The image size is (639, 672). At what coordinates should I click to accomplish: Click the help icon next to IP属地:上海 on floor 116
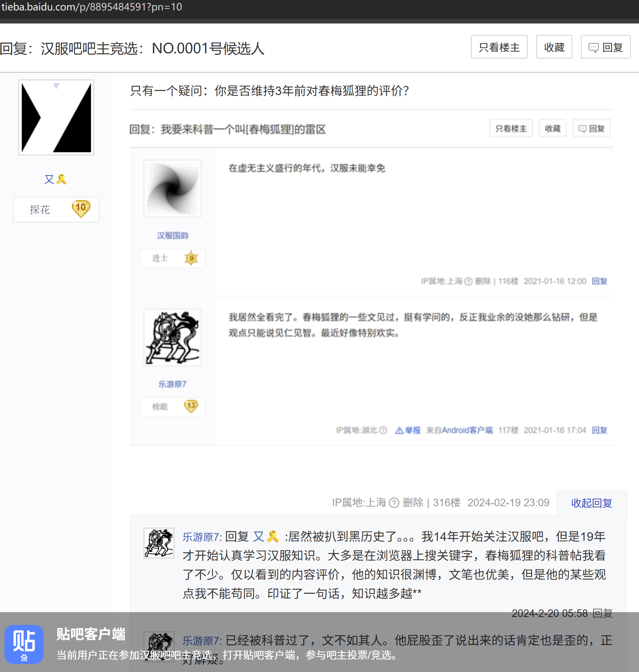pyautogui.click(x=468, y=281)
